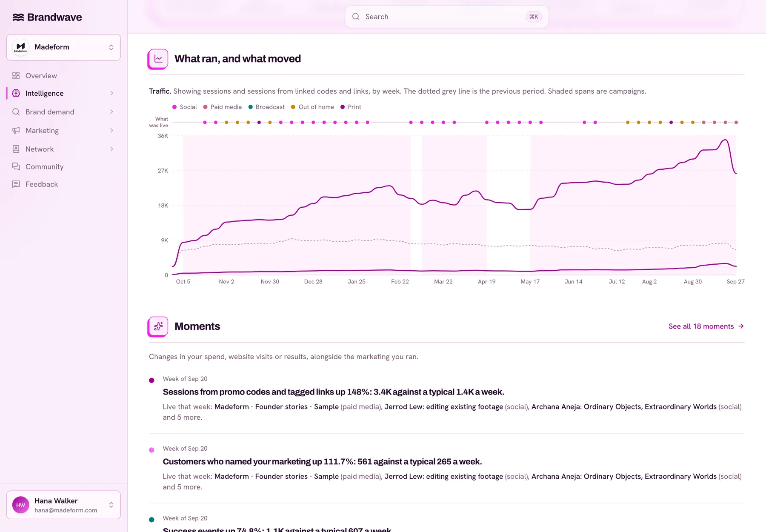Click the Brand demand magnifier icon
Screen dimensions: 766x532
tap(16, 112)
